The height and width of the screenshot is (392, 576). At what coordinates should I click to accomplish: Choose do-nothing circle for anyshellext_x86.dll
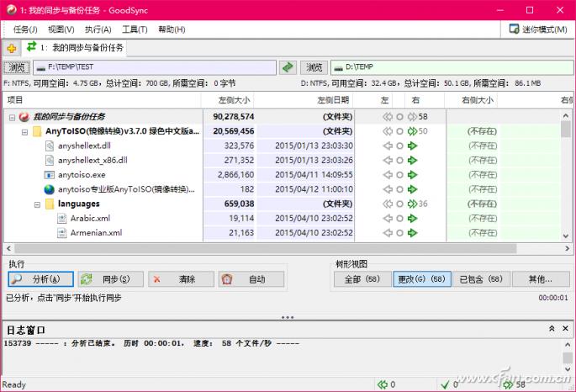pos(399,160)
